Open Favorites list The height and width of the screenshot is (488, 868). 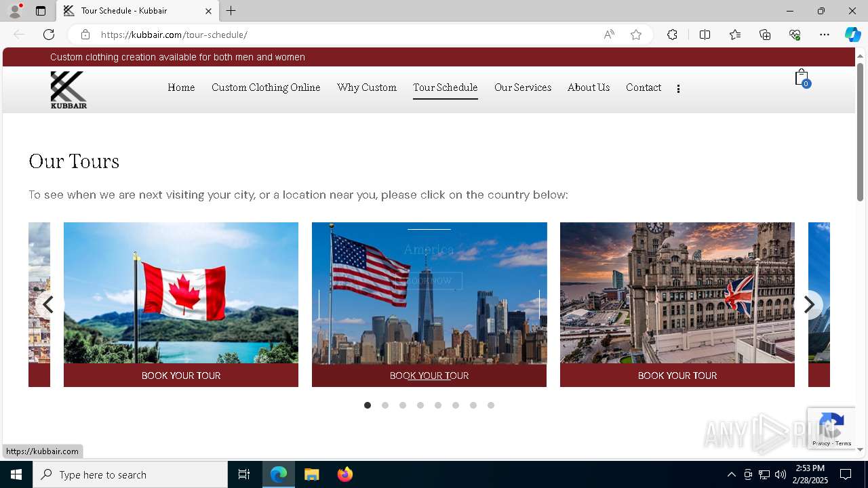735,35
